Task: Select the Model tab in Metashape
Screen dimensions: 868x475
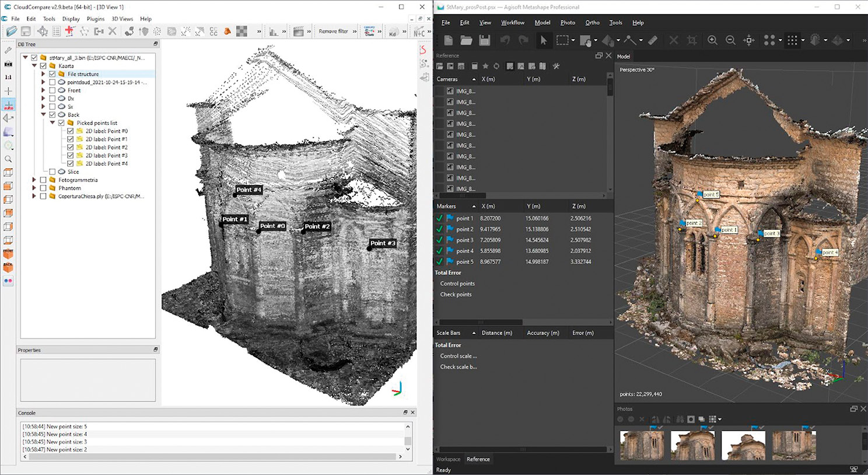Action: (x=624, y=57)
